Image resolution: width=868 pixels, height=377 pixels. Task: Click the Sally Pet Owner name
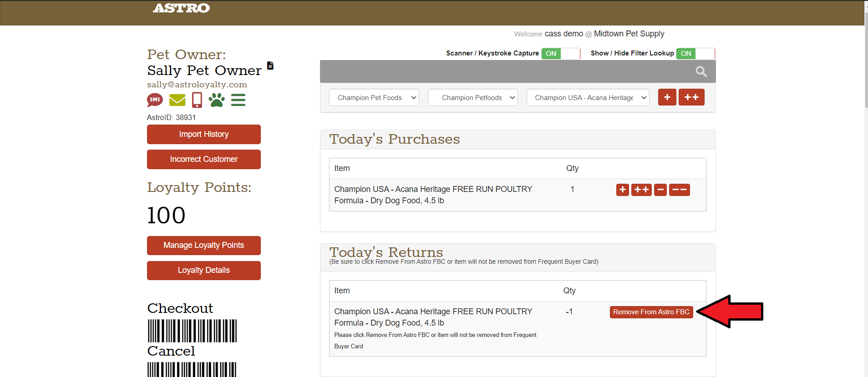tap(204, 70)
